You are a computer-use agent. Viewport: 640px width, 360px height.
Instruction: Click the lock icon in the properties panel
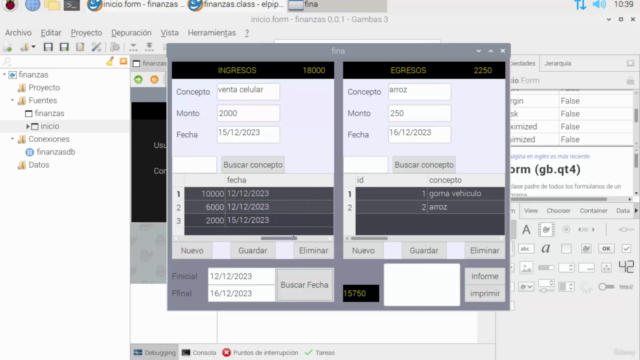pos(630,80)
